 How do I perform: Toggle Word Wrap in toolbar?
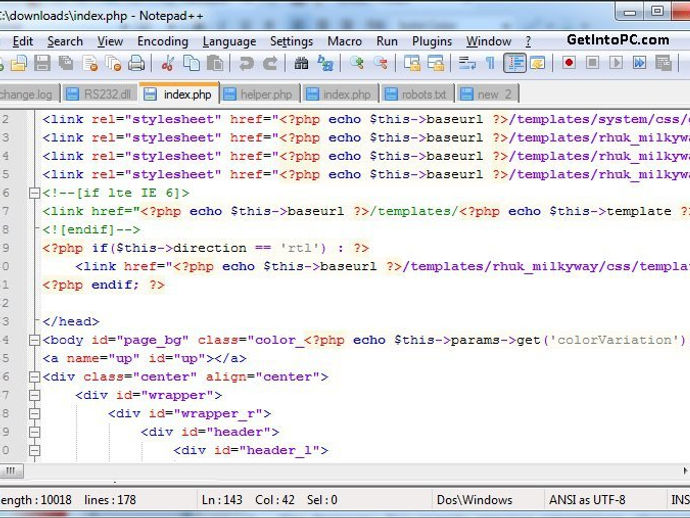[x=467, y=63]
